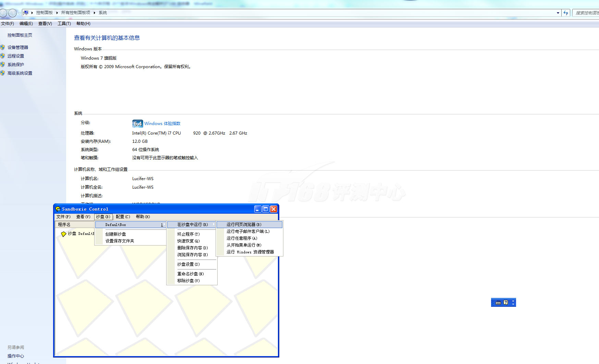Open 系统保护 link
The height and width of the screenshot is (364, 599).
tap(16, 65)
